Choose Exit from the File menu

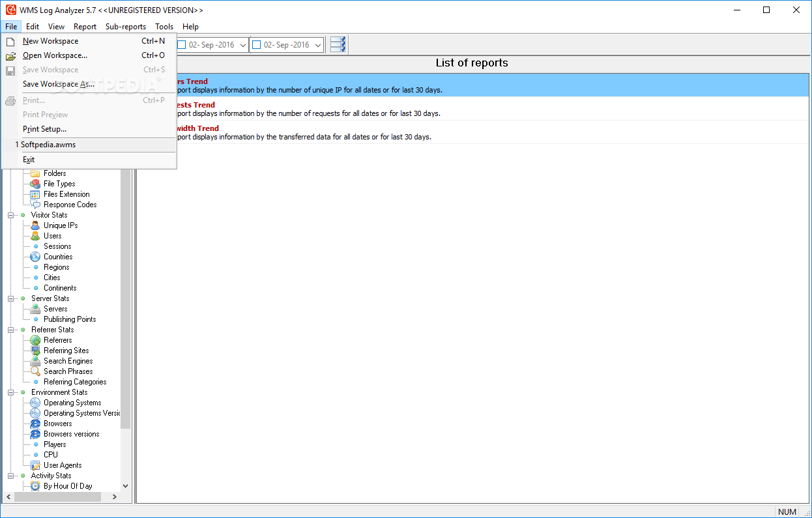pos(89,160)
